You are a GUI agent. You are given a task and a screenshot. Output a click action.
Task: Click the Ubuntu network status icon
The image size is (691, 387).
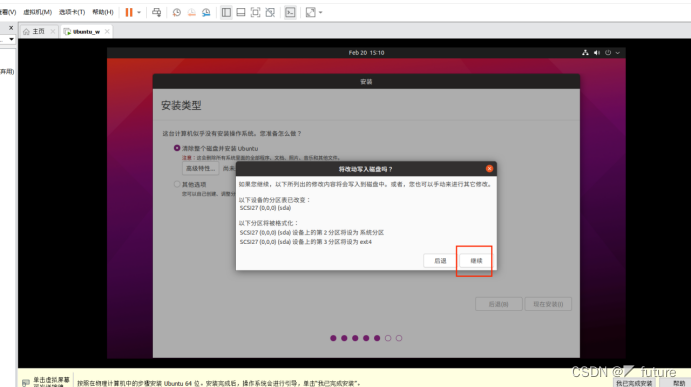pyautogui.click(x=585, y=52)
